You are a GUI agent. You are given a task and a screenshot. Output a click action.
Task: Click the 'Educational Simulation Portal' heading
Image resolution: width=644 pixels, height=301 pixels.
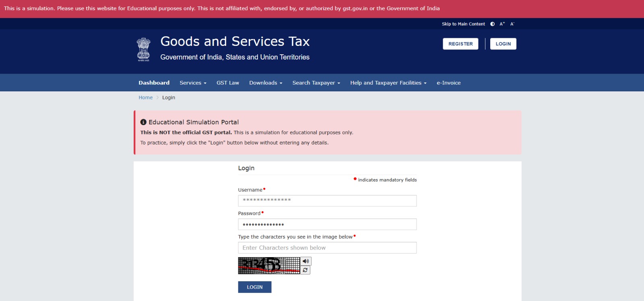[194, 122]
